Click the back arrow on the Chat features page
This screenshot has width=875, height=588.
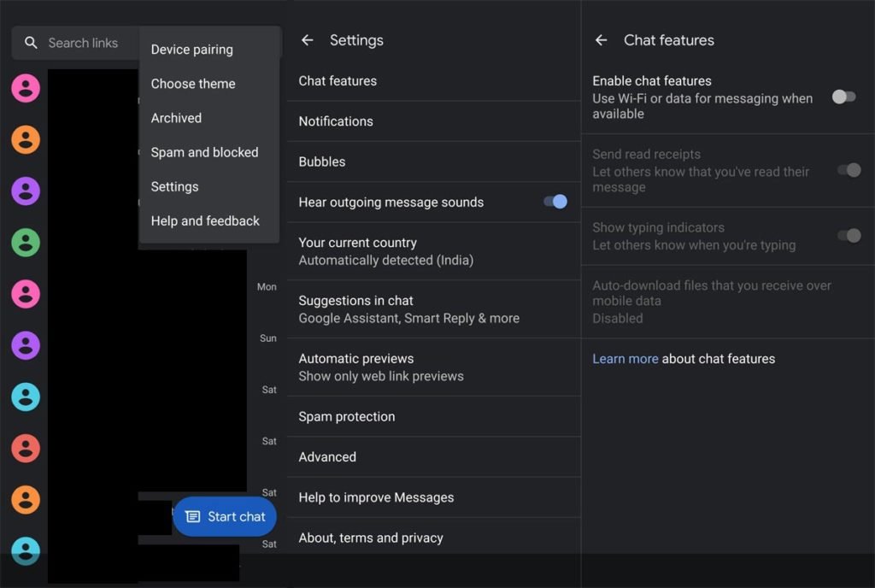point(601,39)
